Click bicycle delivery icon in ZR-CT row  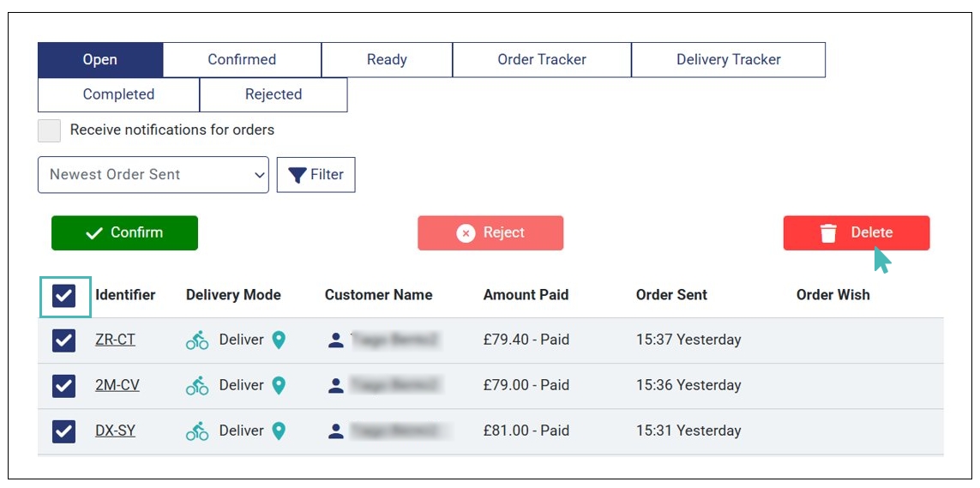(197, 340)
